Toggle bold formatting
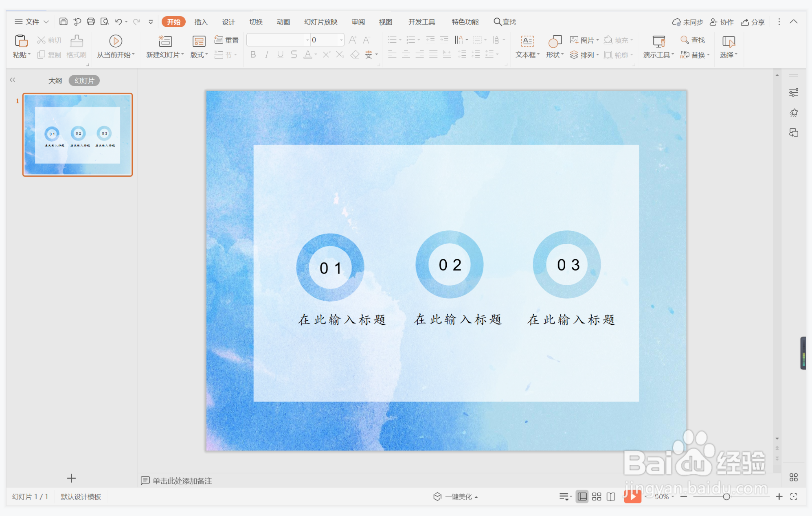 252,55
